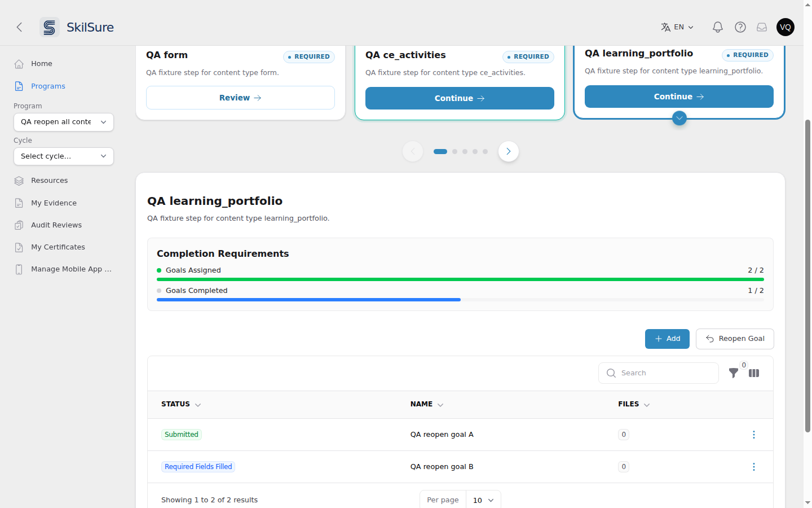Click the carousel previous arrow

point(413,151)
